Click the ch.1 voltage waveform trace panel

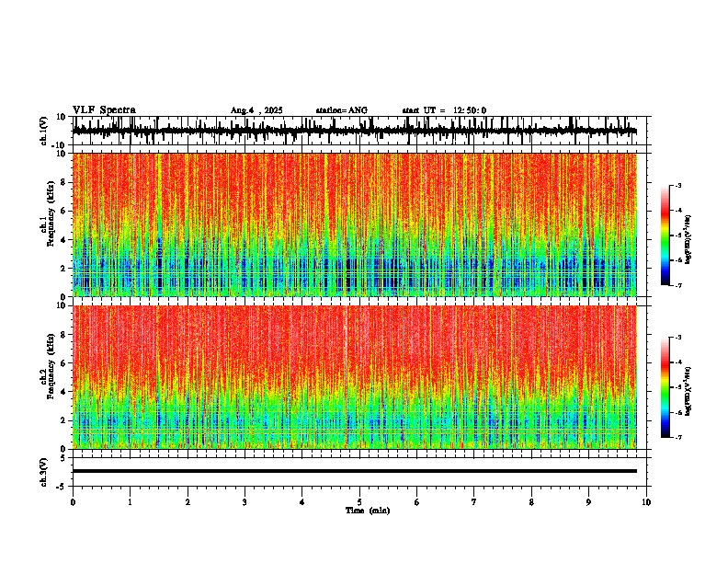point(361,131)
